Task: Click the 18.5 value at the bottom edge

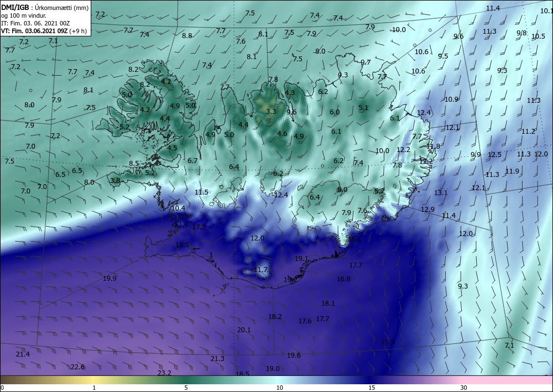Action: 242,374
